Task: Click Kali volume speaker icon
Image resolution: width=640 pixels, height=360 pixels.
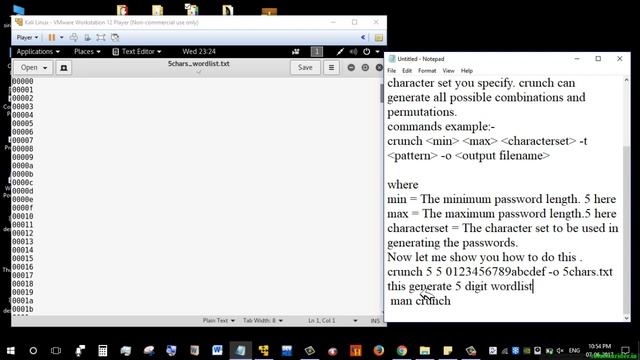Action: (353, 51)
